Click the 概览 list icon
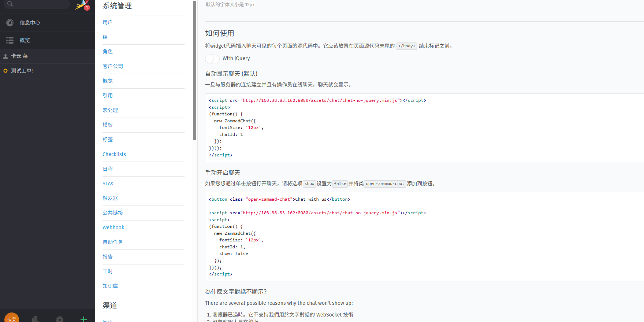 [10, 40]
